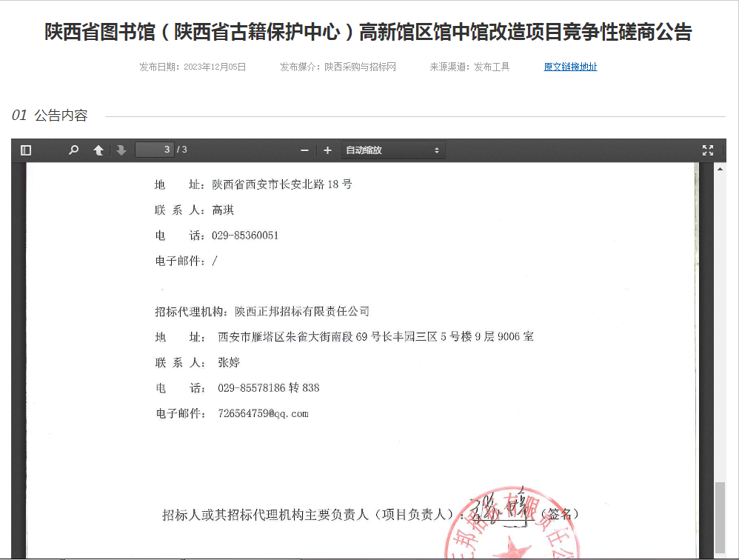Open the 原文链接地址 link
This screenshot has height=560, width=739.
click(570, 67)
